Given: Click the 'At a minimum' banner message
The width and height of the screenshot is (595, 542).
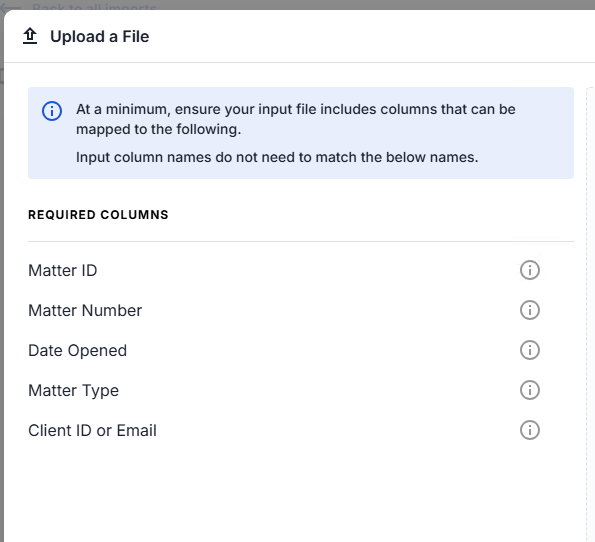Looking at the screenshot, I should click(x=296, y=119).
